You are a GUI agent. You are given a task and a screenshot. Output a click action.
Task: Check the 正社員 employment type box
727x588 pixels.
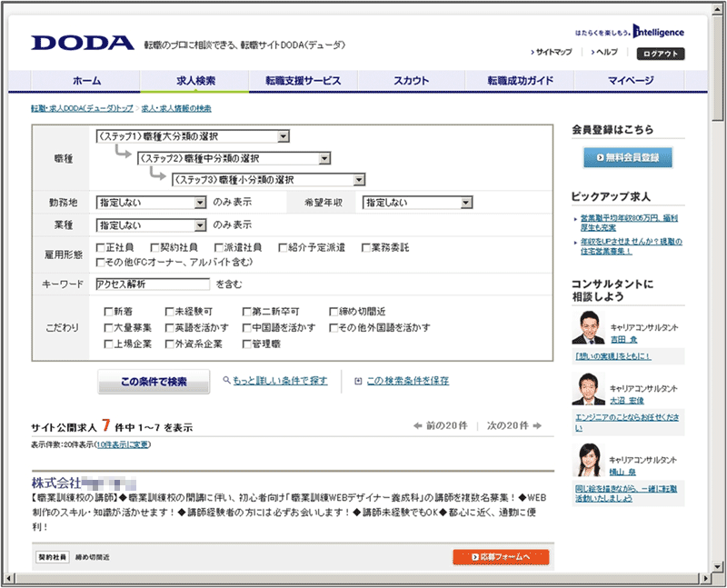tap(101, 247)
